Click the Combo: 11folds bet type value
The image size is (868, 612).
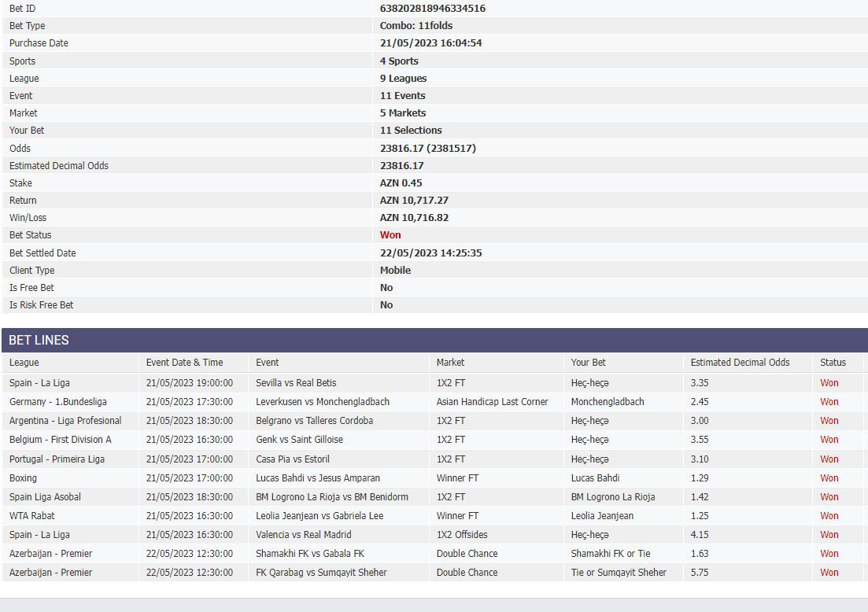coord(416,26)
